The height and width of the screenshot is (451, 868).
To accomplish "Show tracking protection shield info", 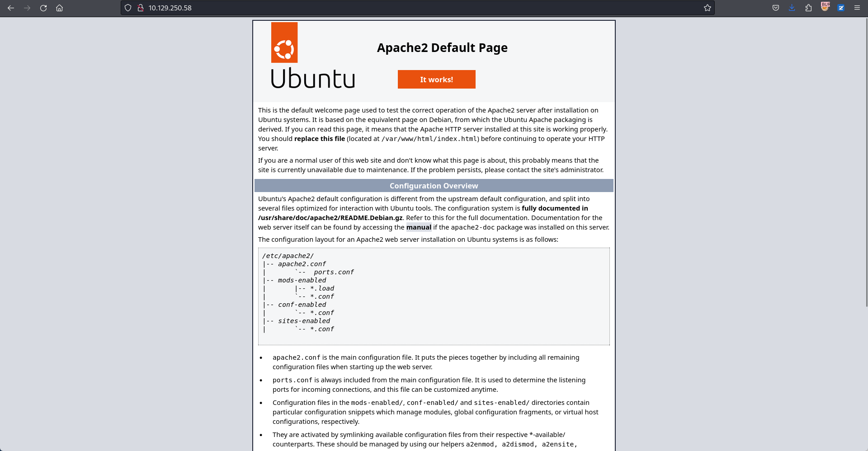I will [x=128, y=8].
